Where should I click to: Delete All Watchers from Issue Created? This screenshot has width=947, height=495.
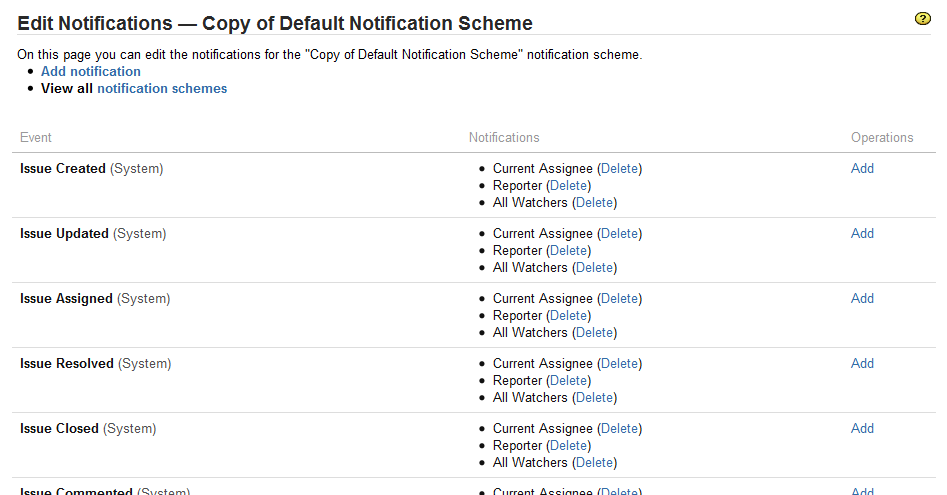pos(594,203)
